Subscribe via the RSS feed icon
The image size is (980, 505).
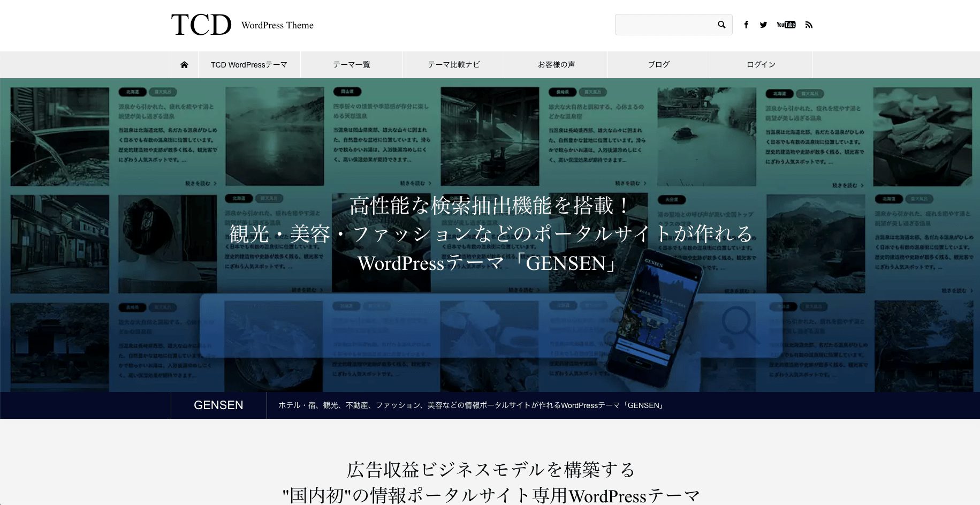(x=809, y=24)
